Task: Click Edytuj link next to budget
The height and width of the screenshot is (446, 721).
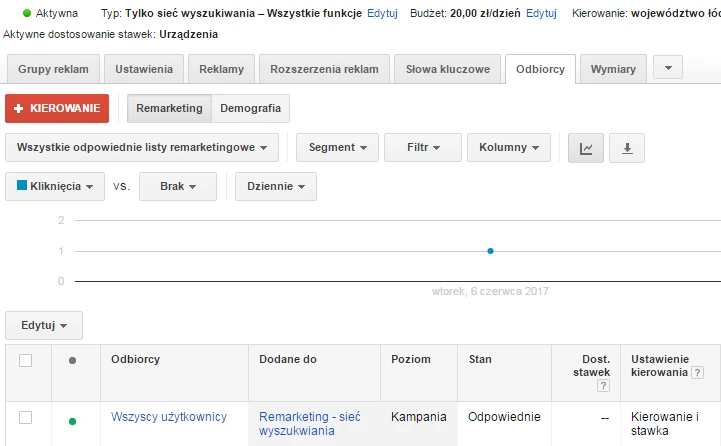Action: click(x=541, y=13)
